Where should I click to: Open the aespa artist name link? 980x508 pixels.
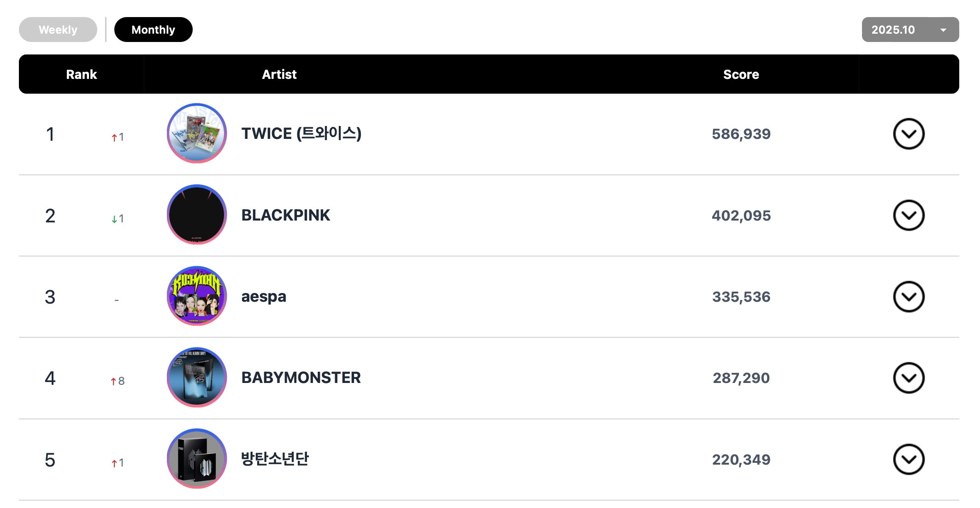click(x=264, y=296)
